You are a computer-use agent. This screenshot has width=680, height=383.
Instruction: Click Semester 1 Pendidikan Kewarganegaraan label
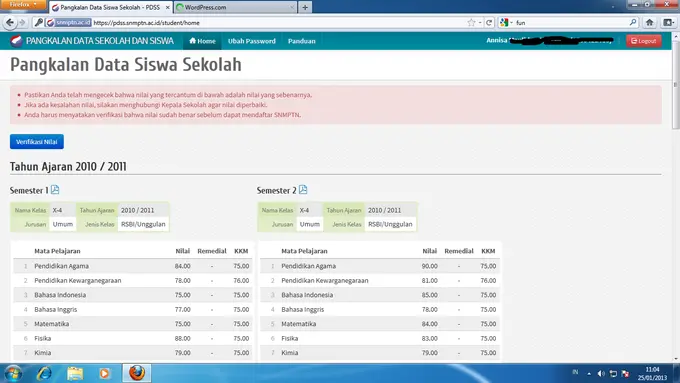point(78,281)
